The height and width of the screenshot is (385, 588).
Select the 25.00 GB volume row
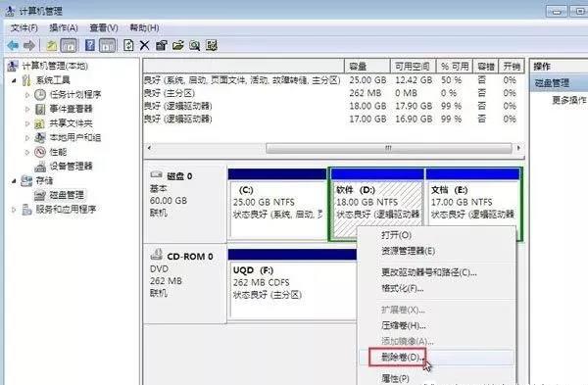coord(333,80)
